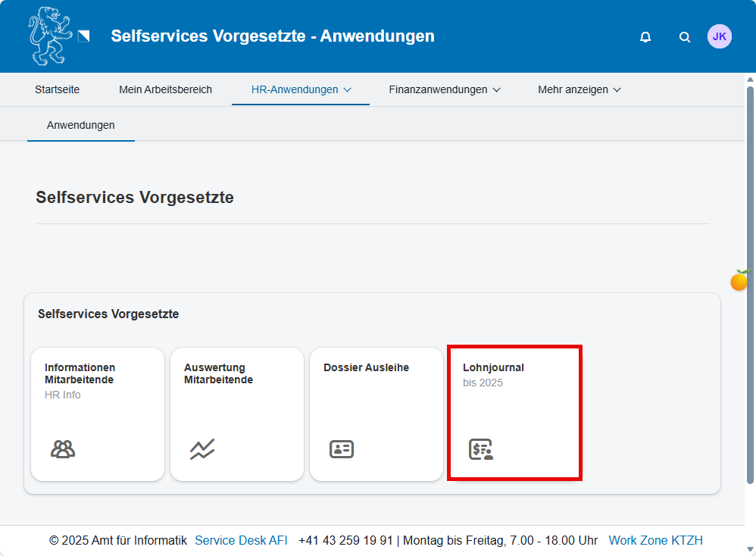Open the Service Desk AFI link
The height and width of the screenshot is (556, 756).
pyautogui.click(x=241, y=540)
